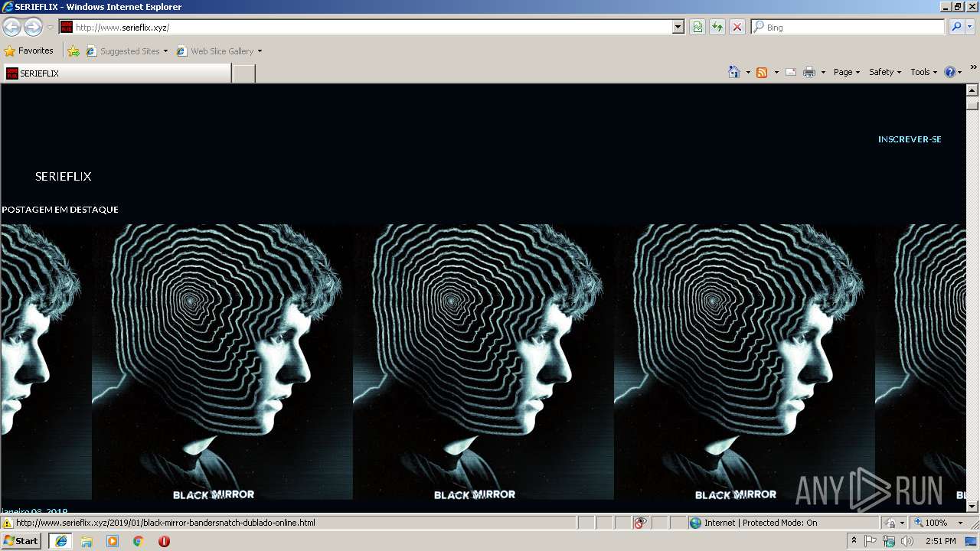Click the command bar overflow chevron
The image size is (980, 551).
click(974, 68)
